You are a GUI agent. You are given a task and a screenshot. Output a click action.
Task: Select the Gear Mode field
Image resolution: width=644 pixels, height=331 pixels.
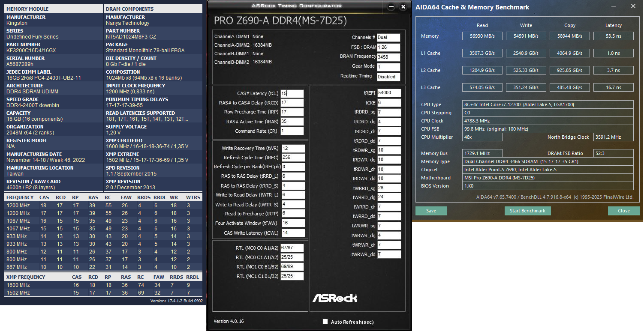click(x=388, y=67)
